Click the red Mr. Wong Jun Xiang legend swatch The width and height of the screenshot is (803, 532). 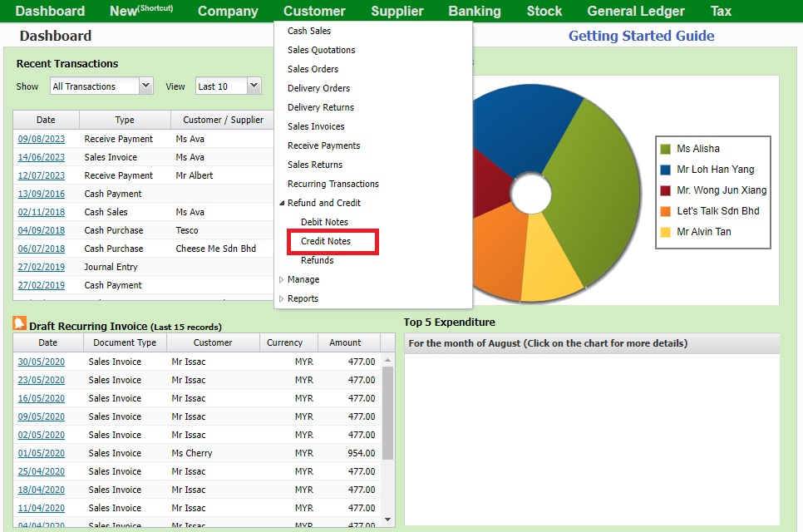pyautogui.click(x=665, y=190)
